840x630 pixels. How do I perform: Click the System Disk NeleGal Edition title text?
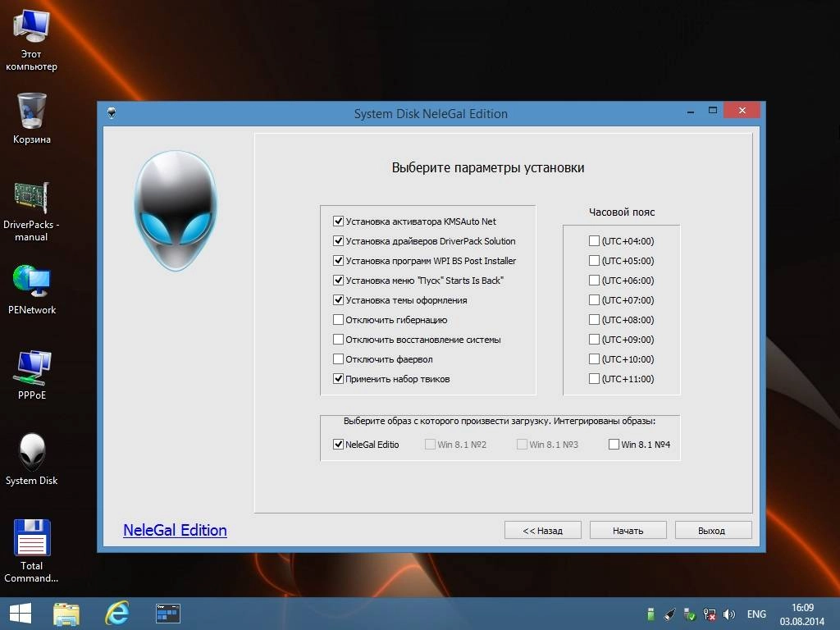coord(431,113)
